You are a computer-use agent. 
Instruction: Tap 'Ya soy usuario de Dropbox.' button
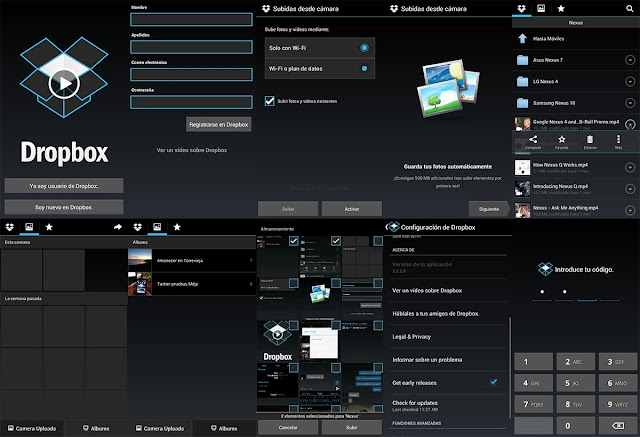pos(64,186)
